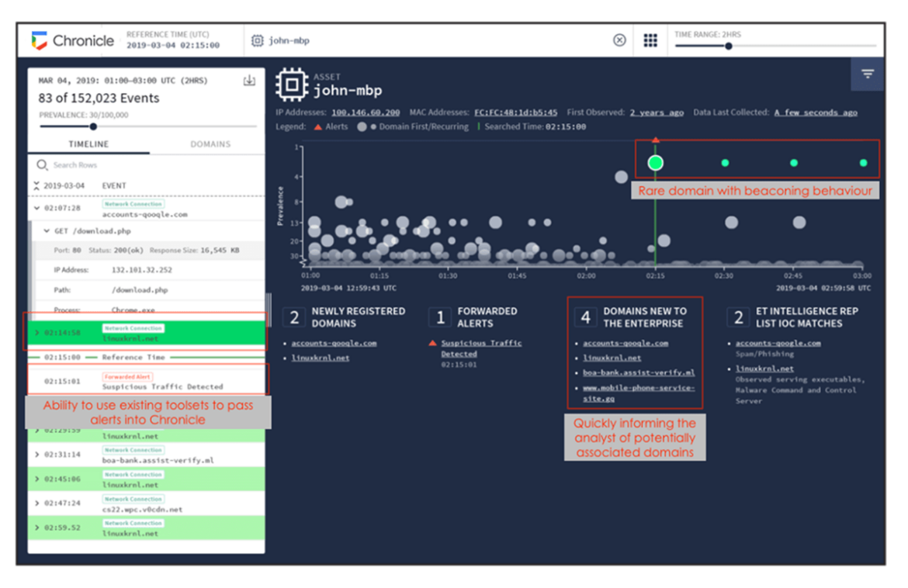Click the count 1 beside Forwarded Alerts
This screenshot has width=908, height=588.
[x=440, y=317]
